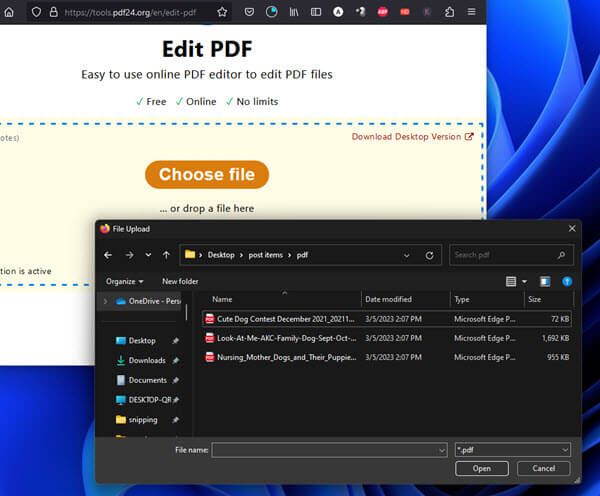The width and height of the screenshot is (600, 496).
Task: Open recent locations dropdown arrow
Action: click(x=148, y=255)
